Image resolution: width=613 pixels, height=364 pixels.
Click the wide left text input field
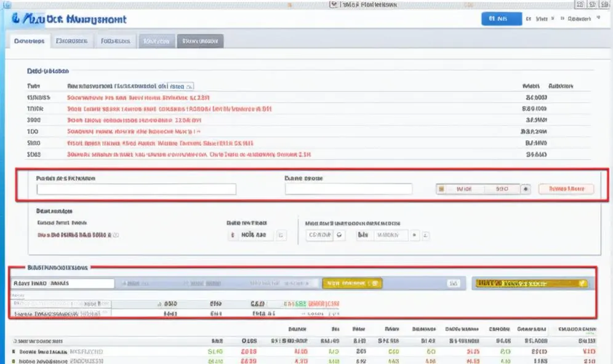136,189
